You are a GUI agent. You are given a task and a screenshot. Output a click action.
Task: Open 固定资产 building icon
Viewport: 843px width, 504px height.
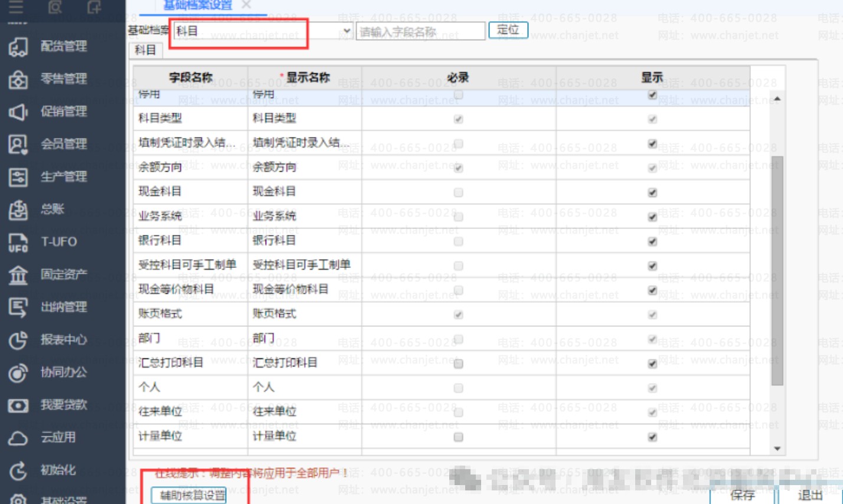coord(18,274)
